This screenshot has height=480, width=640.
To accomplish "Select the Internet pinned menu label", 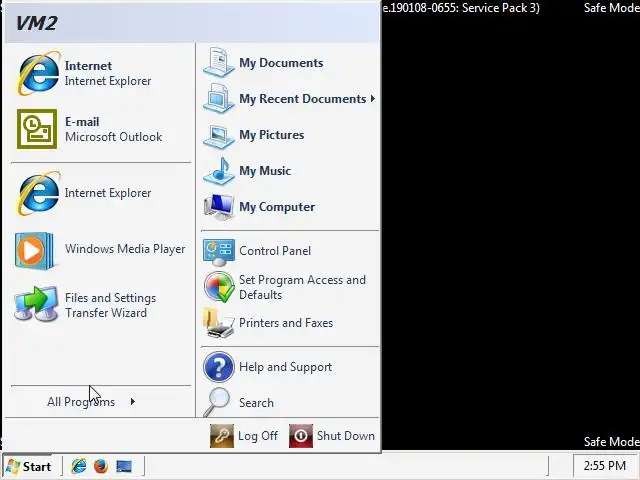I will pos(88,66).
